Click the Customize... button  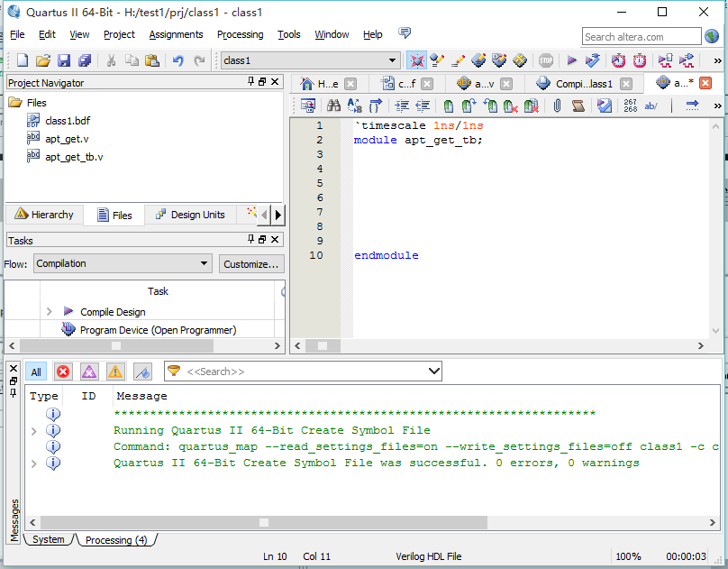251,264
